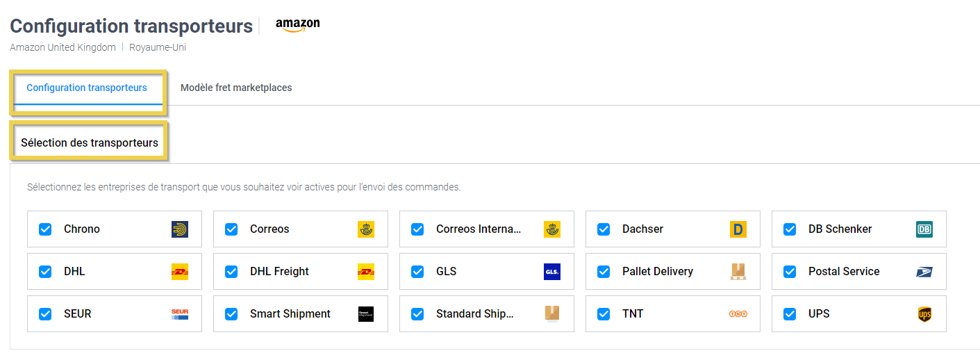
Task: Open the Configuration transporteurs tab
Action: (x=87, y=88)
